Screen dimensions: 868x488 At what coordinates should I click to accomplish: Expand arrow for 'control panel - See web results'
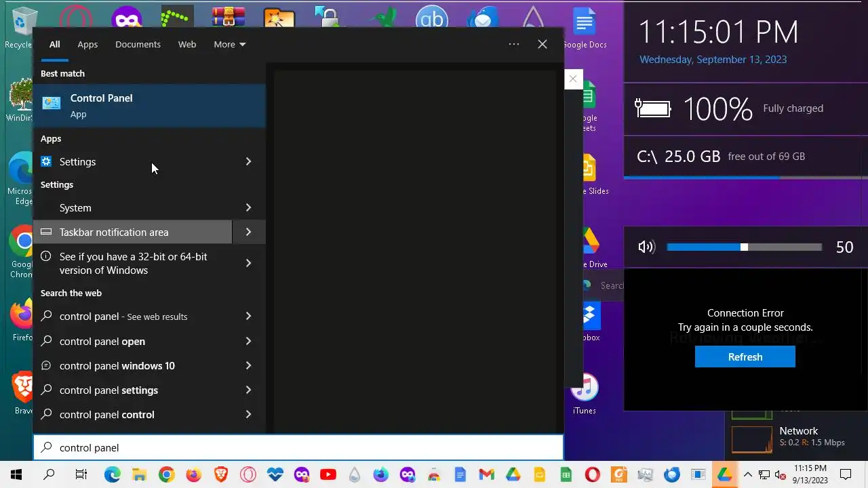point(248,316)
